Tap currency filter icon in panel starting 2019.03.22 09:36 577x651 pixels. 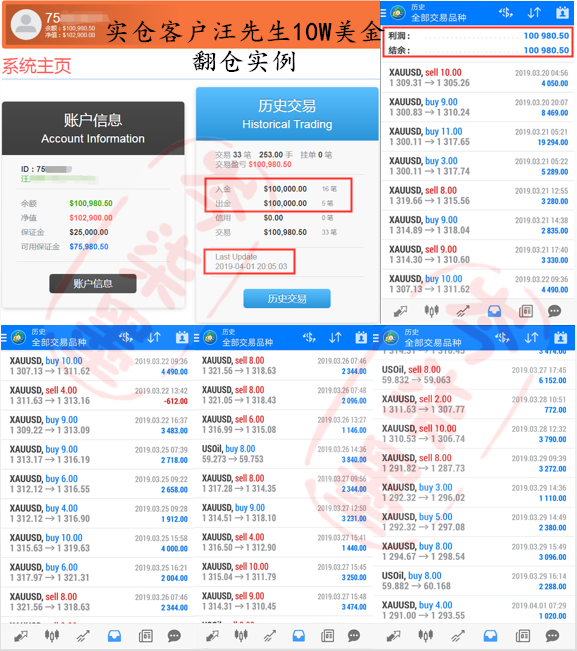126,338
